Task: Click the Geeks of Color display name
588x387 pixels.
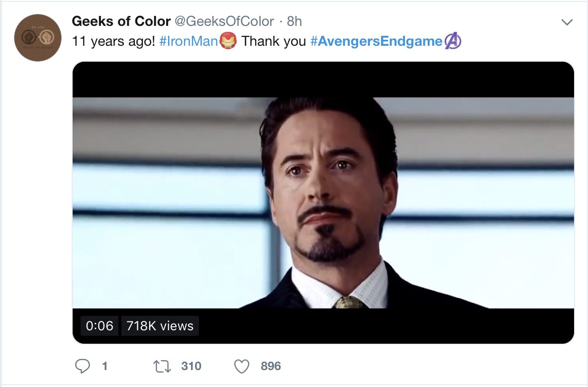Action: (121, 21)
